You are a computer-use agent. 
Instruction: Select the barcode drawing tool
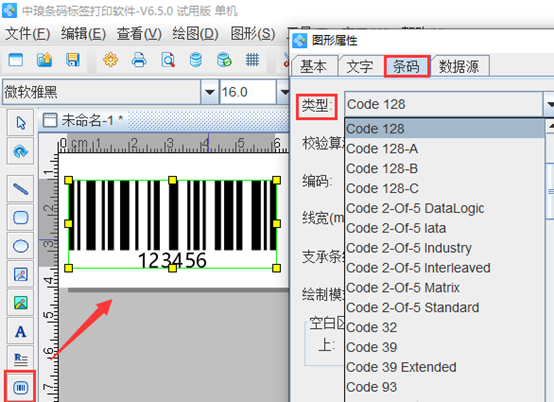tap(20, 388)
